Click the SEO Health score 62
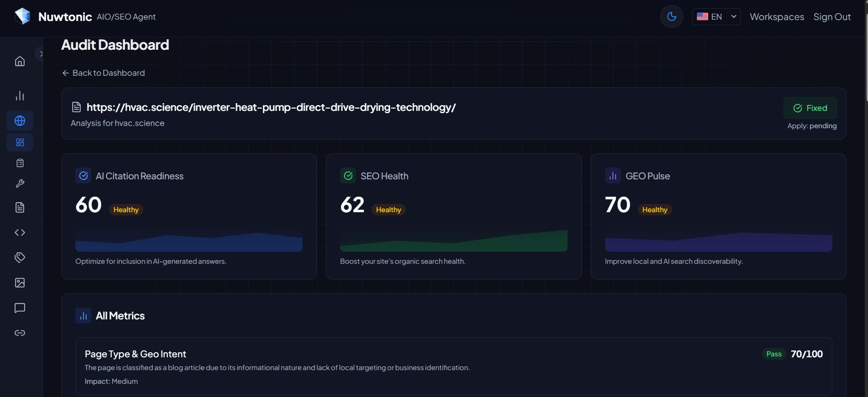 pyautogui.click(x=352, y=205)
